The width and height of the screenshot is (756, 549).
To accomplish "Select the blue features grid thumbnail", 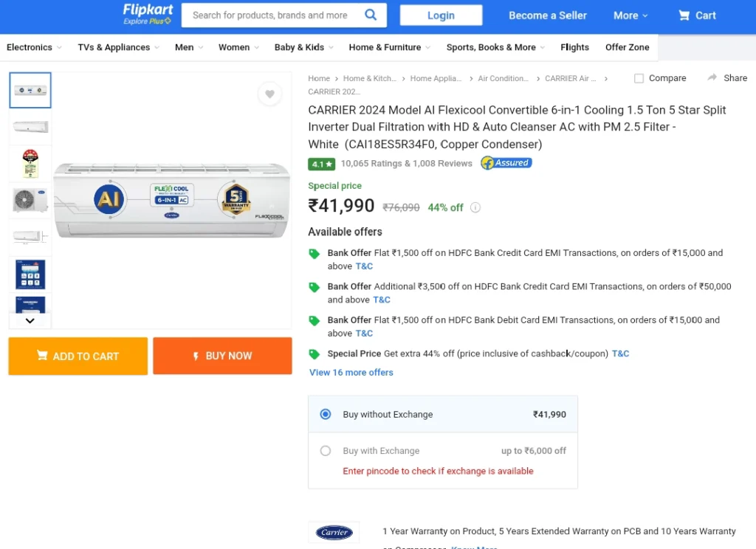I will (30, 274).
